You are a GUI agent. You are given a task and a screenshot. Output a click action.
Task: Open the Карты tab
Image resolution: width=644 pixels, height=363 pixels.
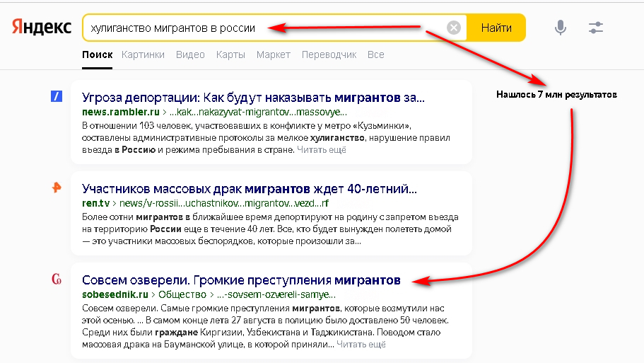230,54
